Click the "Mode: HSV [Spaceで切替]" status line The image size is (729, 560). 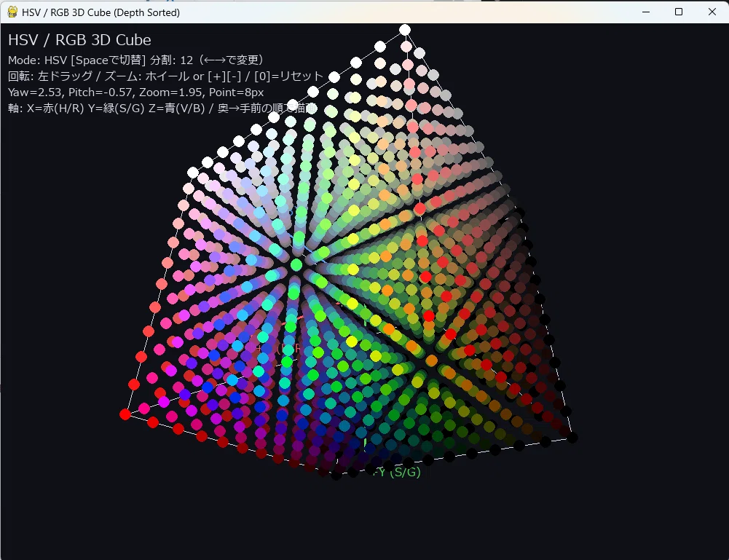click(137, 60)
